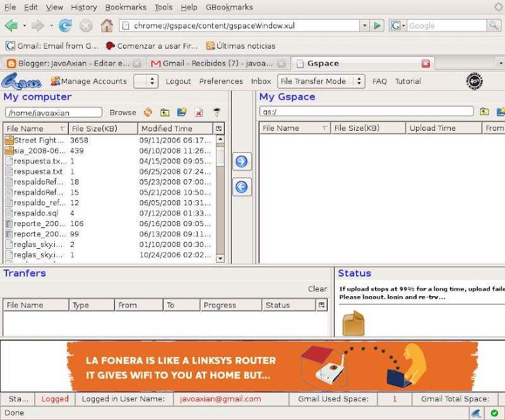The width and height of the screenshot is (505, 420).
Task: Open the File Transfer Mode dropdown
Action: point(321,81)
